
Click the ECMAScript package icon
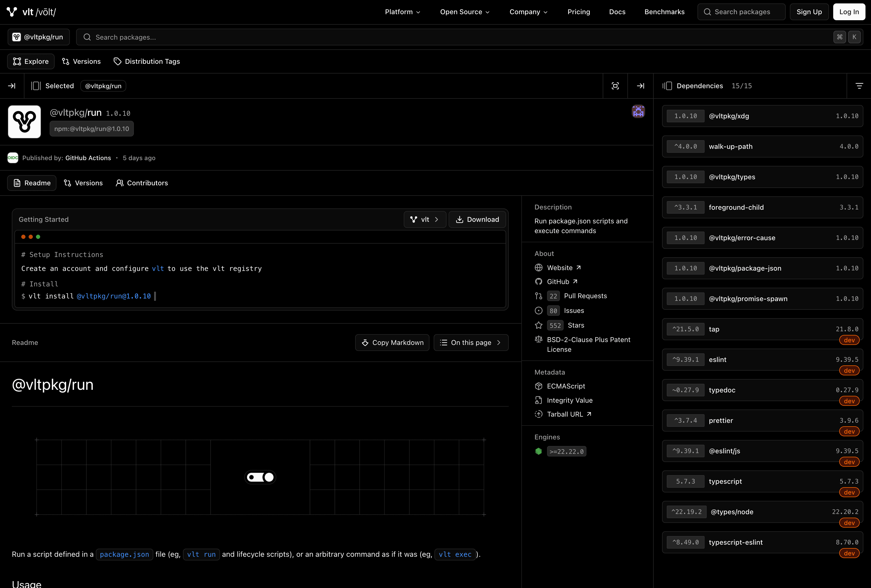[x=539, y=386]
